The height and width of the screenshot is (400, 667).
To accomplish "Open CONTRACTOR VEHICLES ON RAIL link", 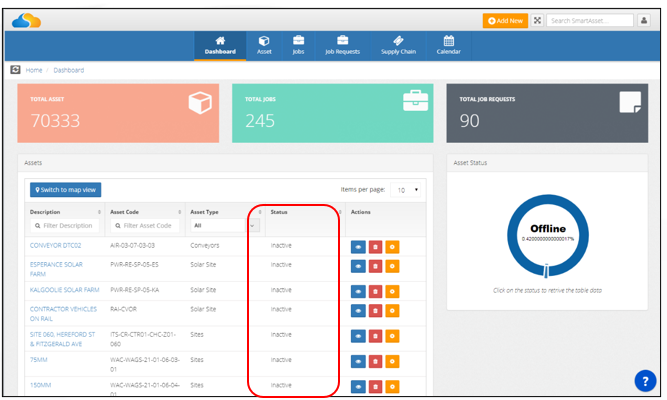I will point(63,314).
